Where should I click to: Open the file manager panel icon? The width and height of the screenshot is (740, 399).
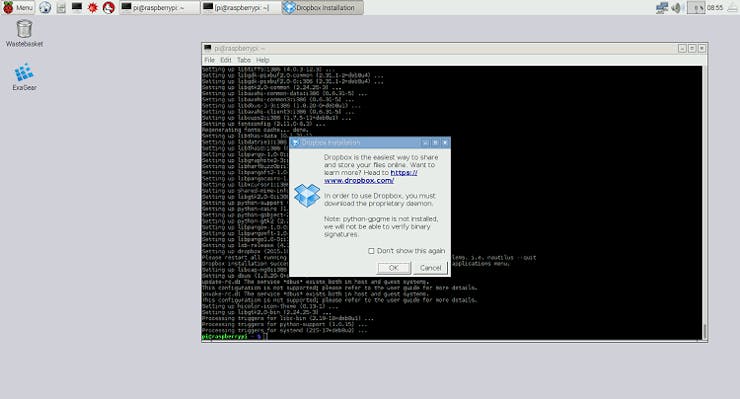click(x=61, y=8)
